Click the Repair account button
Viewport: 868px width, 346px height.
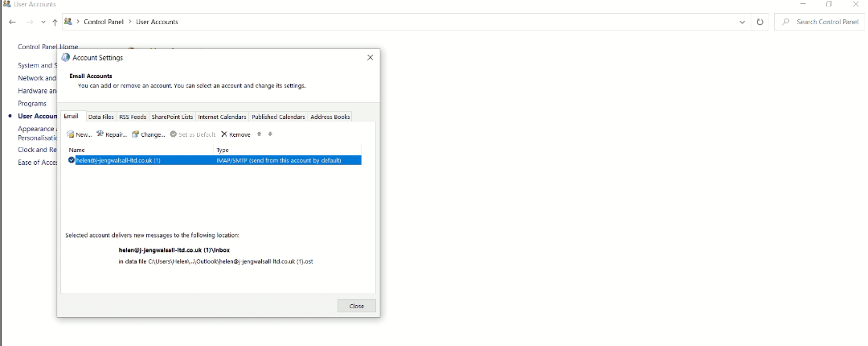coord(112,134)
